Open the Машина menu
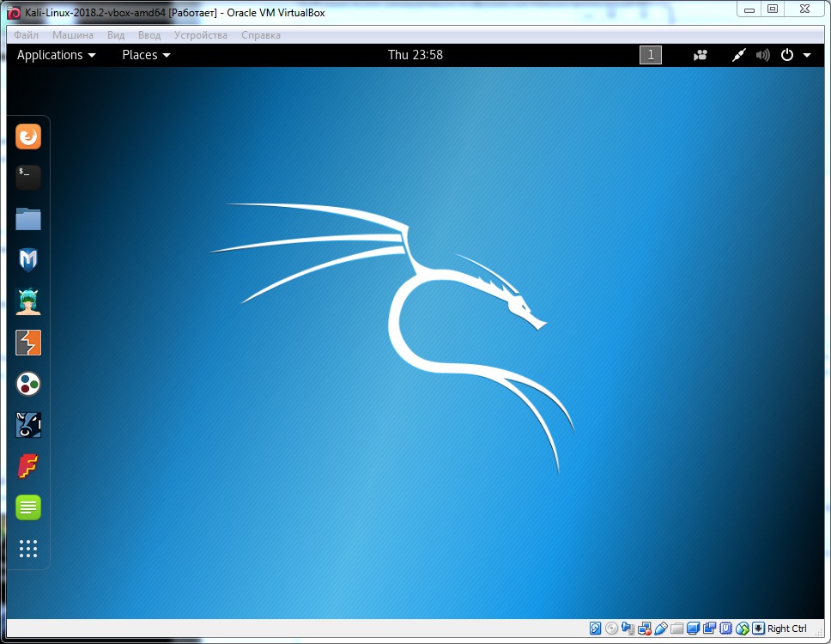This screenshot has height=644, width=831. pyautogui.click(x=73, y=35)
